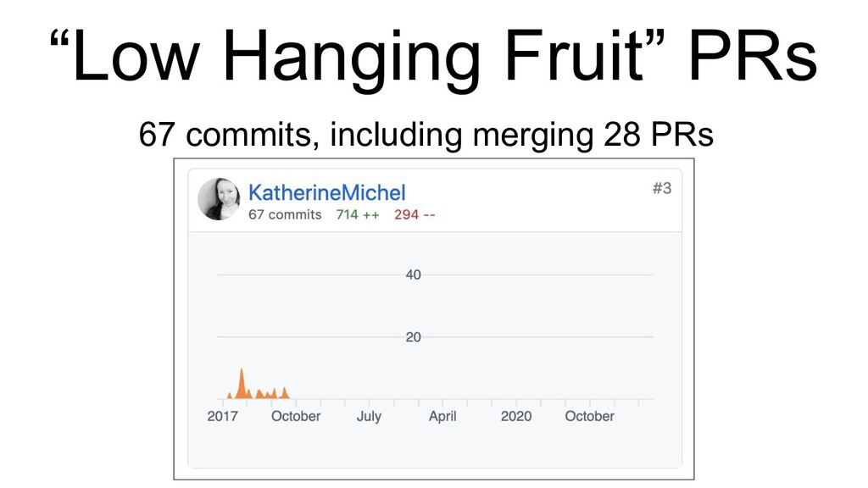Click the second October label after 2020
Screen dimensions: 868x488
tap(590, 416)
